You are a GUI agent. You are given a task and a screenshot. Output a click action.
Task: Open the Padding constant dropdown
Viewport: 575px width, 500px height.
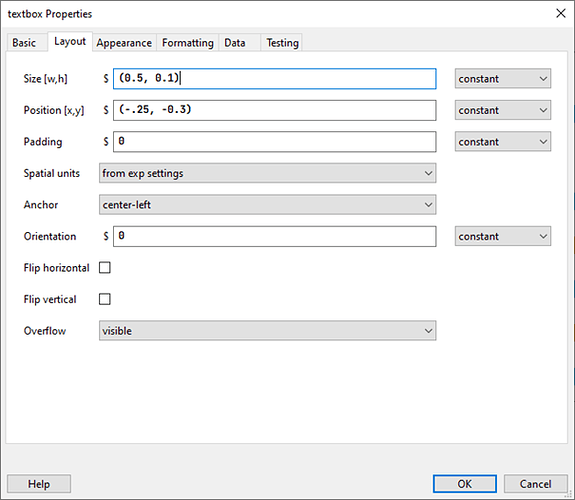coord(503,142)
